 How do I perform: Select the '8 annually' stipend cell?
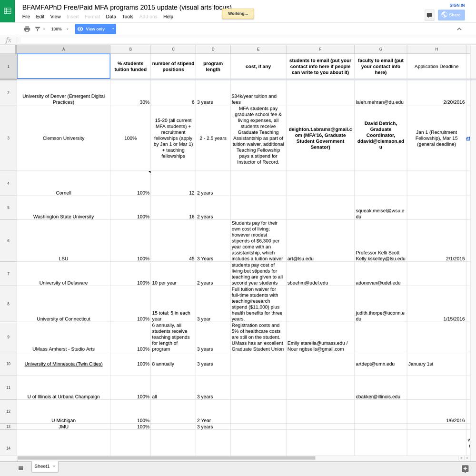pos(173,364)
